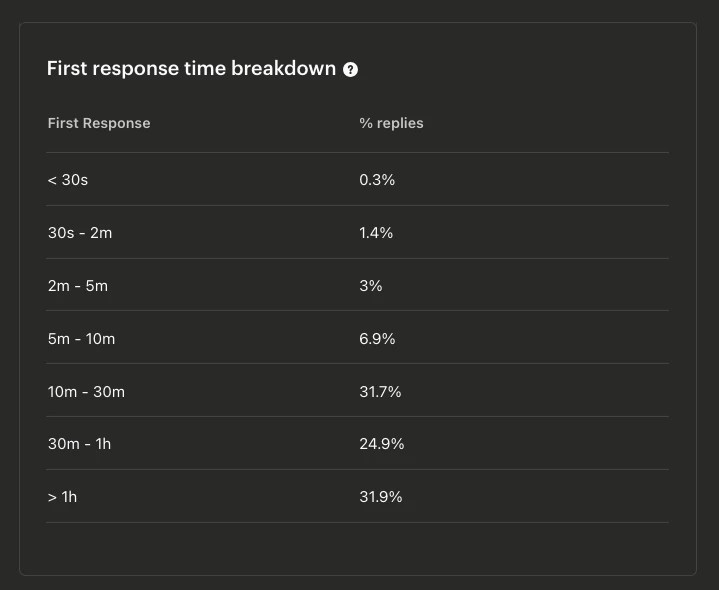The width and height of the screenshot is (719, 590).
Task: Select the > 1h row label
Action: click(62, 497)
